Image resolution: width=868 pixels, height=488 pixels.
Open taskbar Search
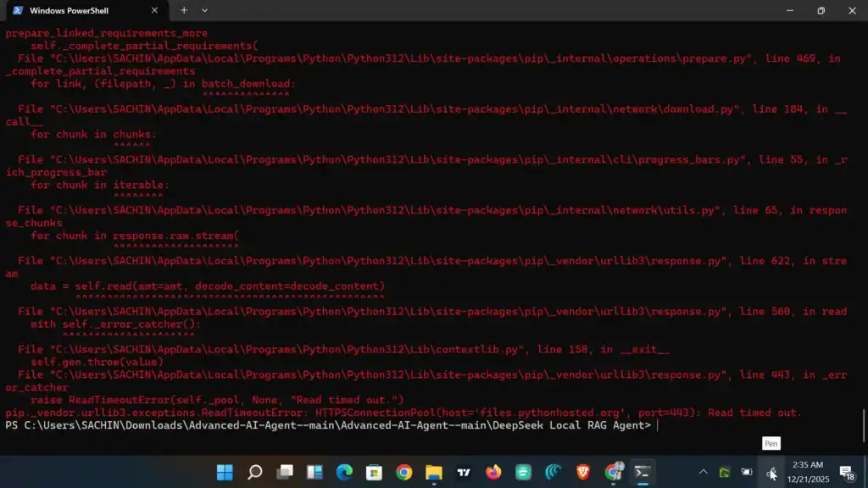(x=254, y=472)
